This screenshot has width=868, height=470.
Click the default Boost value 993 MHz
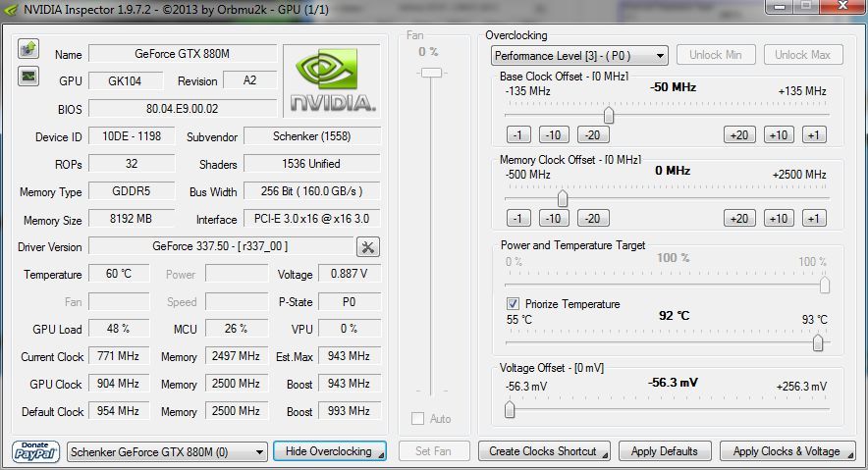coord(350,411)
